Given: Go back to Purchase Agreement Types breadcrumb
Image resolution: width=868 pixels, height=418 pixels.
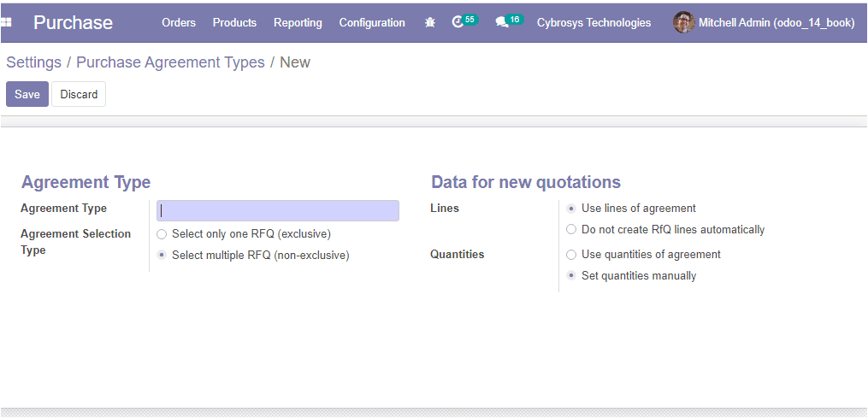Looking at the screenshot, I should (170, 62).
